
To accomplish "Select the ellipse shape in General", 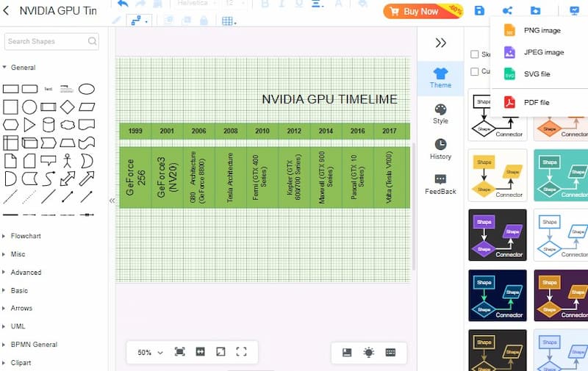I will click(x=86, y=89).
